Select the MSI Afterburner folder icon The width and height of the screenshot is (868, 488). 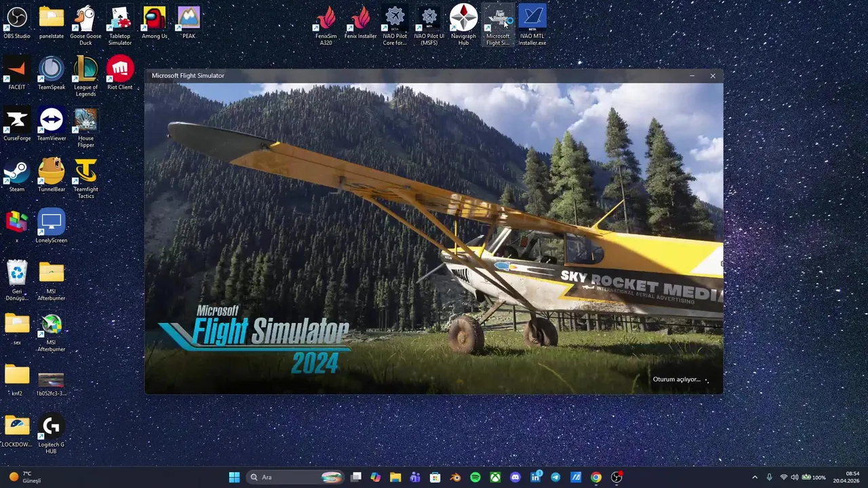coord(52,280)
